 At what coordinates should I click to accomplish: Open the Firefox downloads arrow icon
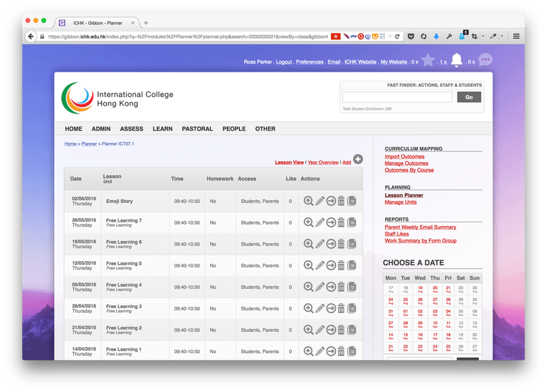[437, 36]
